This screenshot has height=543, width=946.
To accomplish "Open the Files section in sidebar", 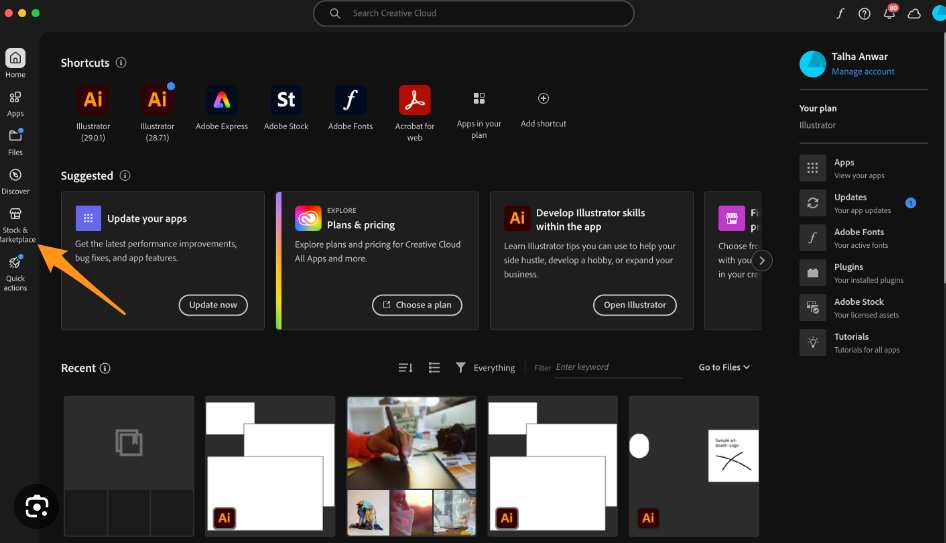I will click(15, 141).
